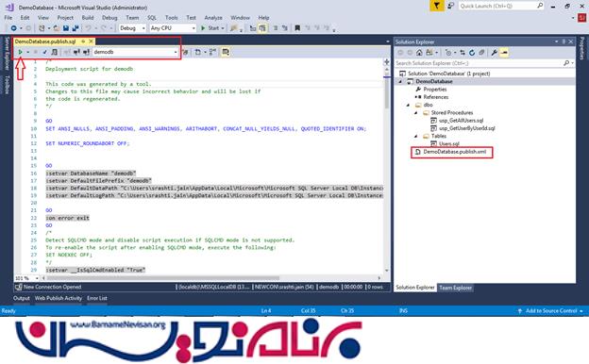Click Solution Explorer Collapse All icon
This screenshot has height=364, width=589.
pyautogui.click(x=481, y=53)
